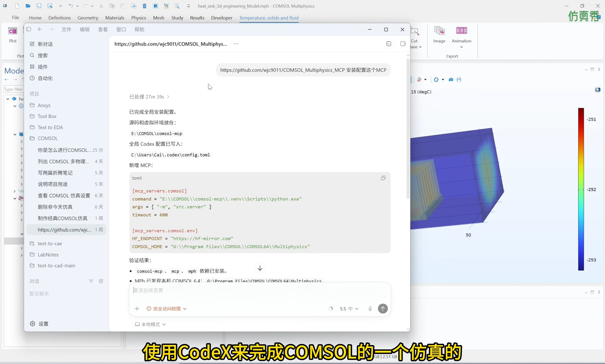605x364 pixels.
Task: Toggle sidebar panel icon in chat window
Action: [29, 29]
